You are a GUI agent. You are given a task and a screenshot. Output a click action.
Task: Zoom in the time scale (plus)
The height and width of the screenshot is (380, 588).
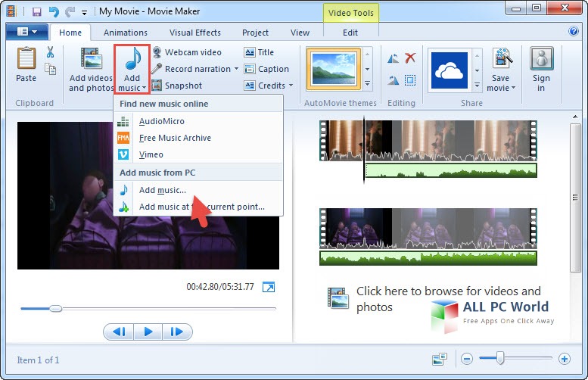coord(564,359)
